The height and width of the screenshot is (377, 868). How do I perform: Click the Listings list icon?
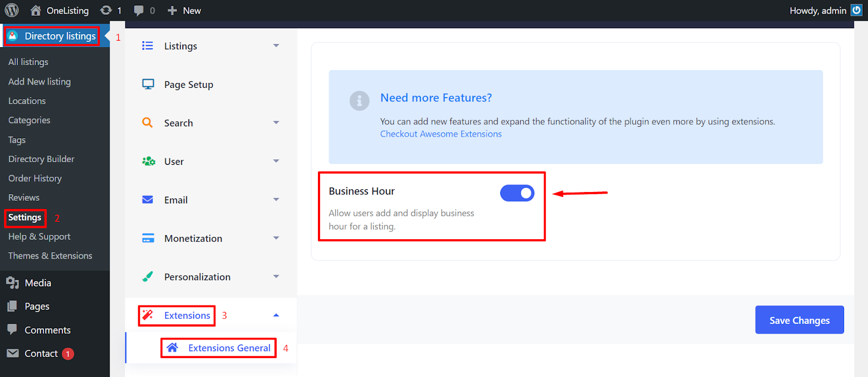148,46
